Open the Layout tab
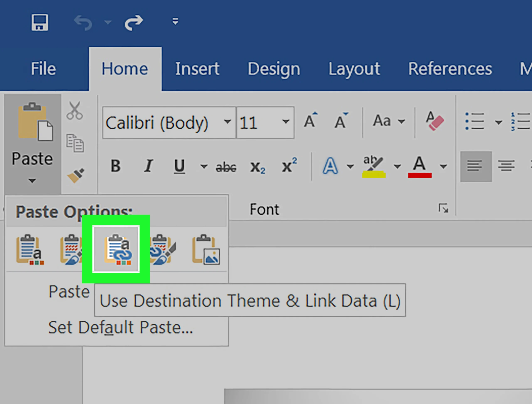532x404 pixels. [x=354, y=69]
